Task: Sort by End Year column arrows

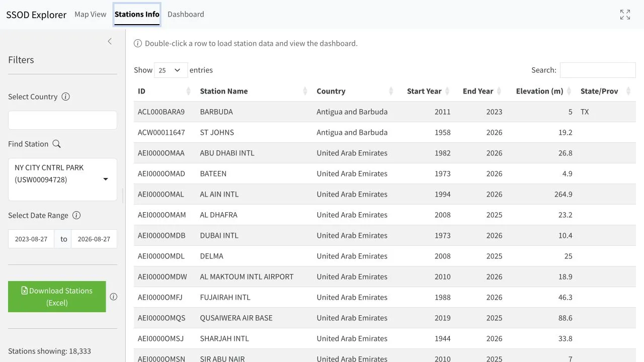Action: coord(499,91)
